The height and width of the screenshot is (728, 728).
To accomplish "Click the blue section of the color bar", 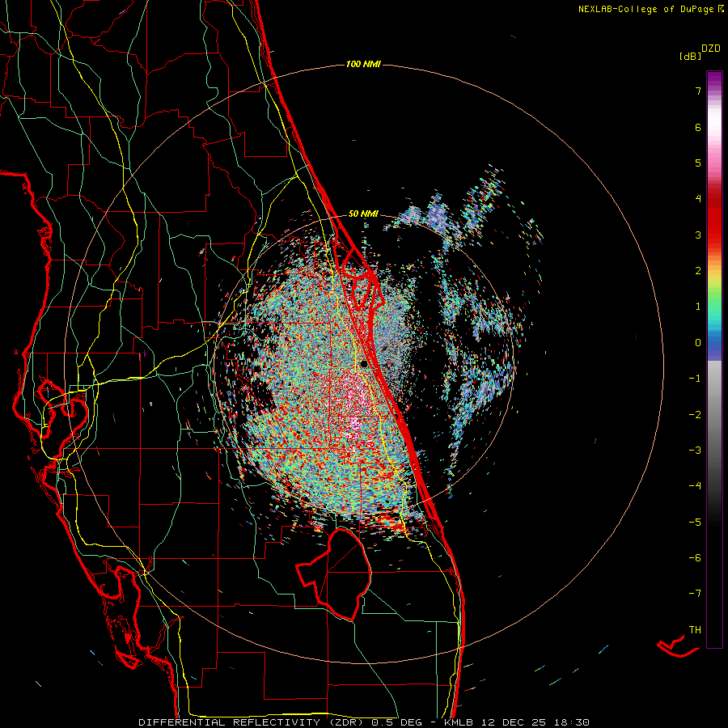I will point(714,346).
